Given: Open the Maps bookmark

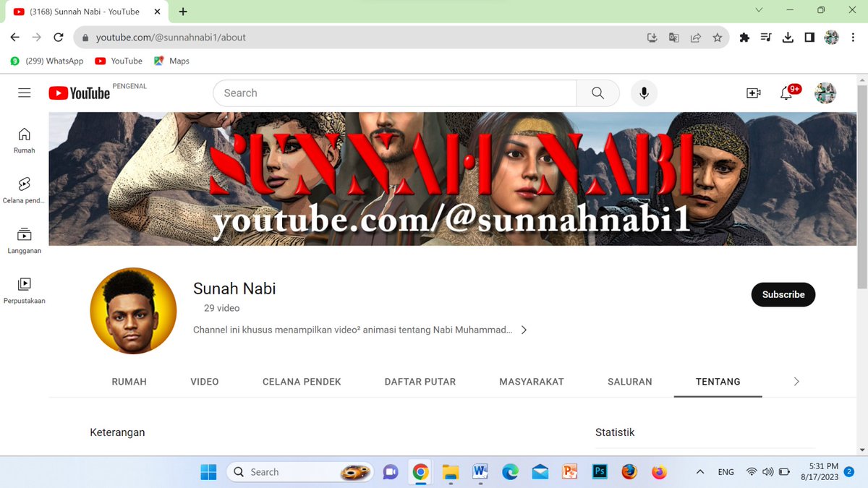Looking at the screenshot, I should pyautogui.click(x=171, y=61).
